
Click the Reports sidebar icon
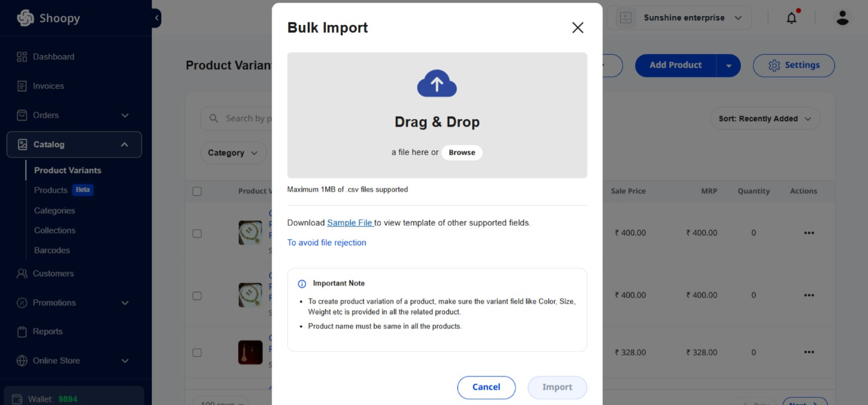[x=22, y=331]
